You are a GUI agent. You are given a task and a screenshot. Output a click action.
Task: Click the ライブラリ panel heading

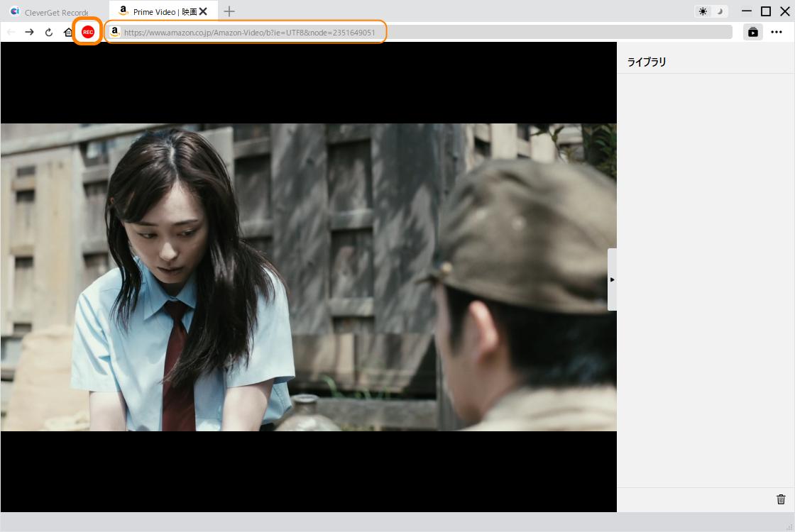[x=647, y=62]
